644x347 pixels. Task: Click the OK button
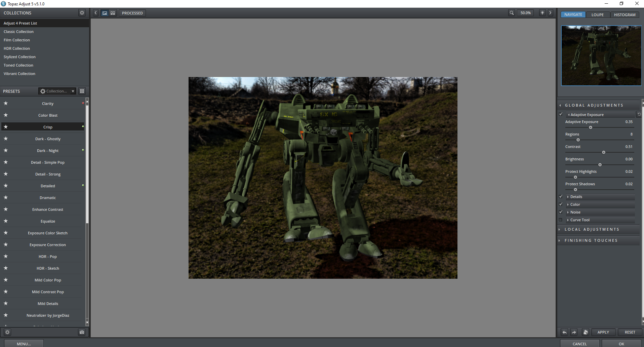(621, 344)
